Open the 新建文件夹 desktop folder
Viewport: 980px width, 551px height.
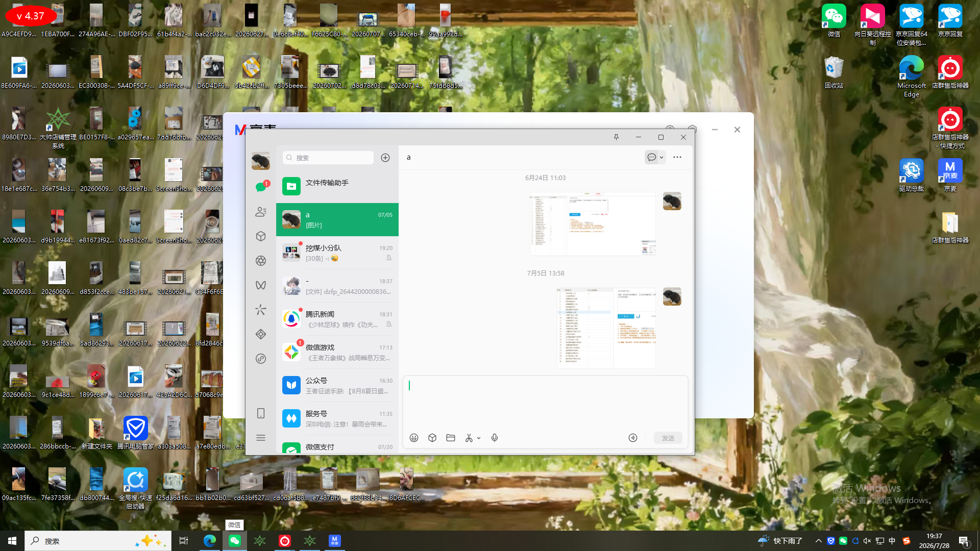[96, 433]
